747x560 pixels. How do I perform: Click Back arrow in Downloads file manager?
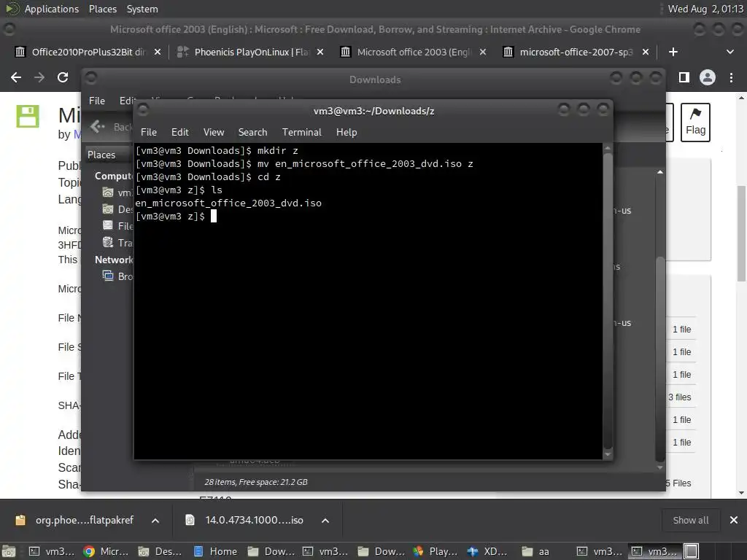[98, 126]
